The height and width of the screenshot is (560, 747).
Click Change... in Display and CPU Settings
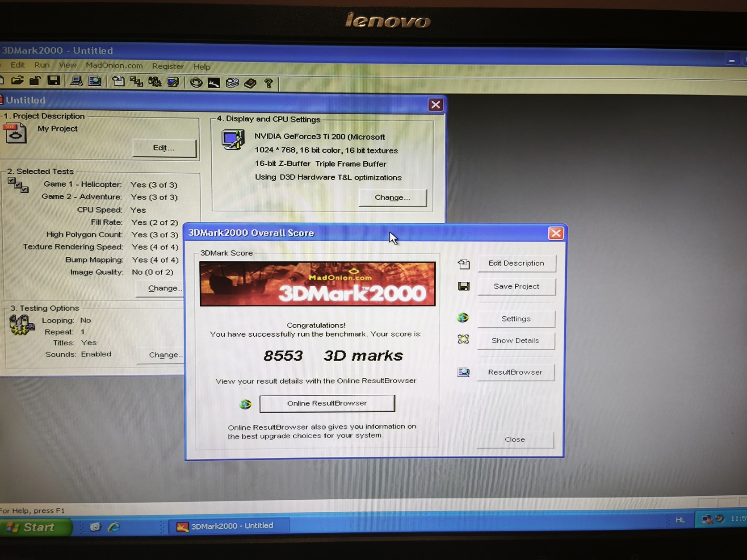click(392, 197)
